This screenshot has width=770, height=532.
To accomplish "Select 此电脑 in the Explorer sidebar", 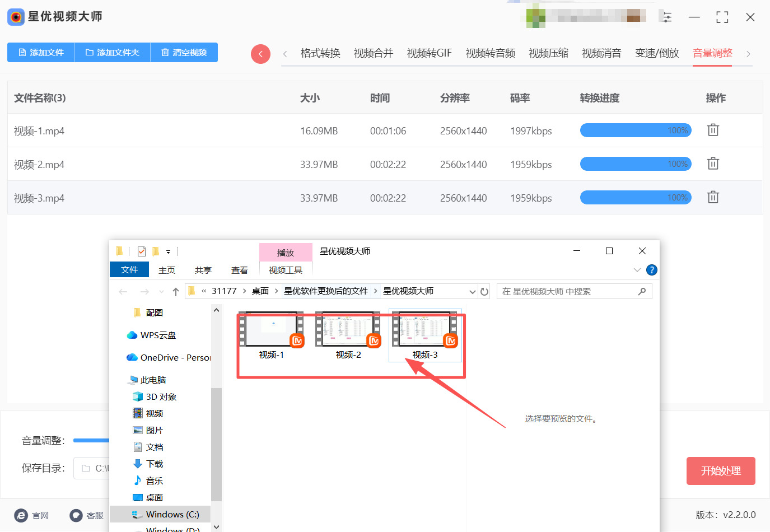I will [x=147, y=380].
